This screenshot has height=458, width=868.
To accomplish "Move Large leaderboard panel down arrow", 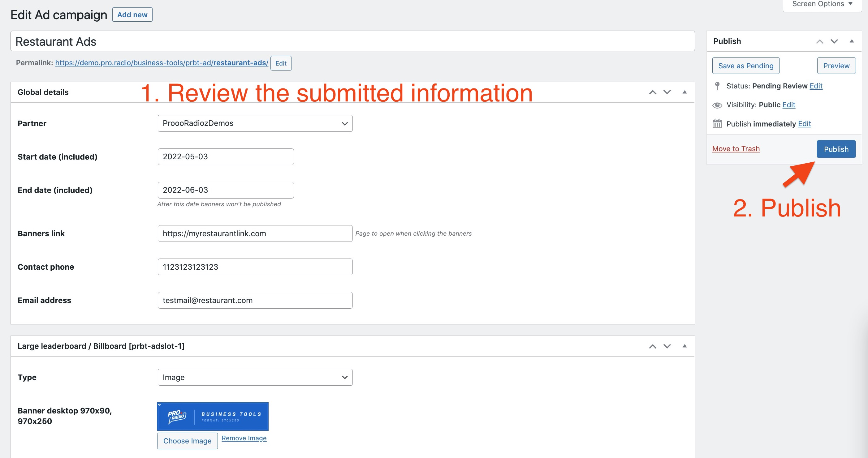I will [x=667, y=346].
